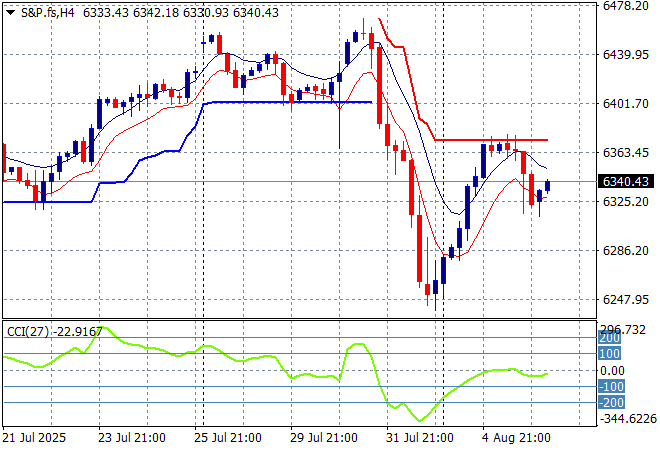The height and width of the screenshot is (450, 660).
Task: Click the CCI 0.00 level label
Action: pyautogui.click(x=612, y=370)
